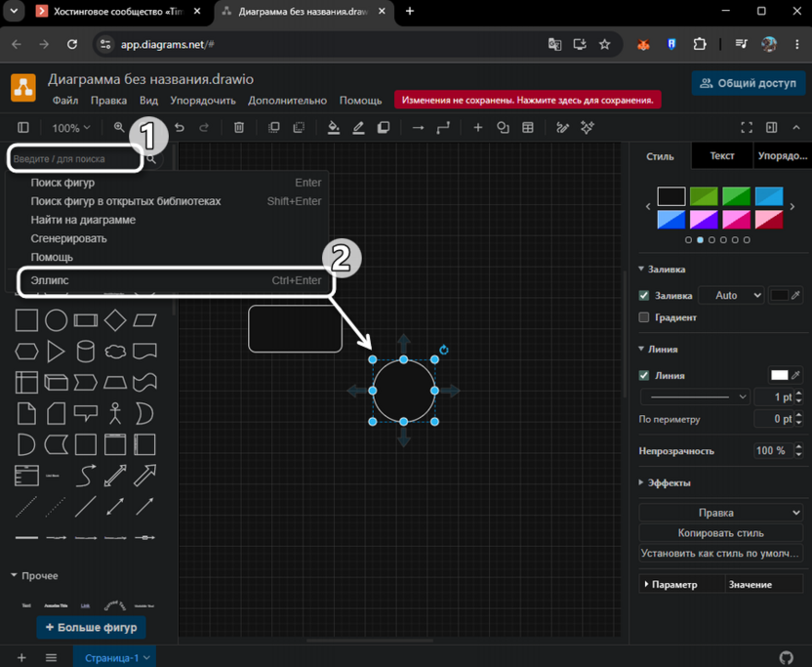This screenshot has height=667, width=812.
Task: Switch to the Текст tab
Action: 722,156
